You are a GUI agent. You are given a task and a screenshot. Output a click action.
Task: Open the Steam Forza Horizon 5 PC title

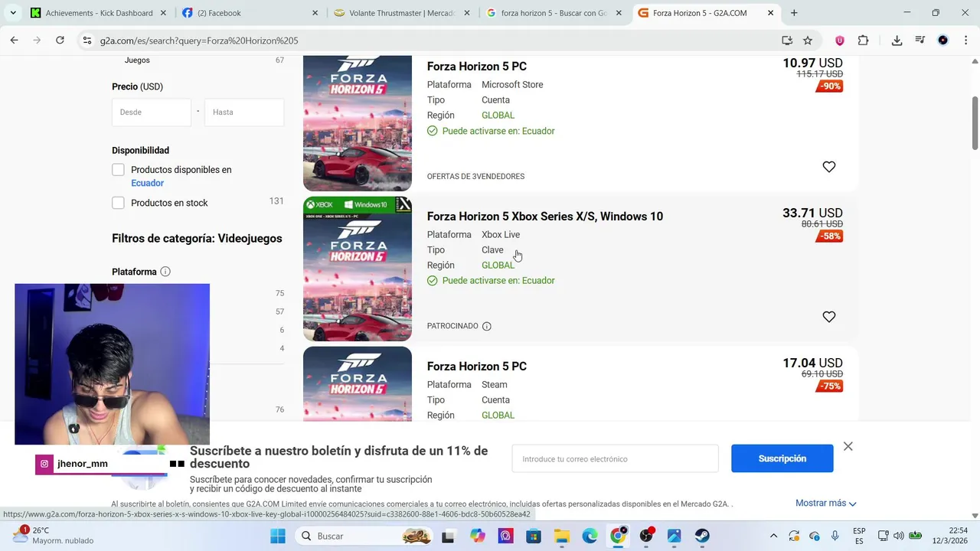[x=476, y=367]
